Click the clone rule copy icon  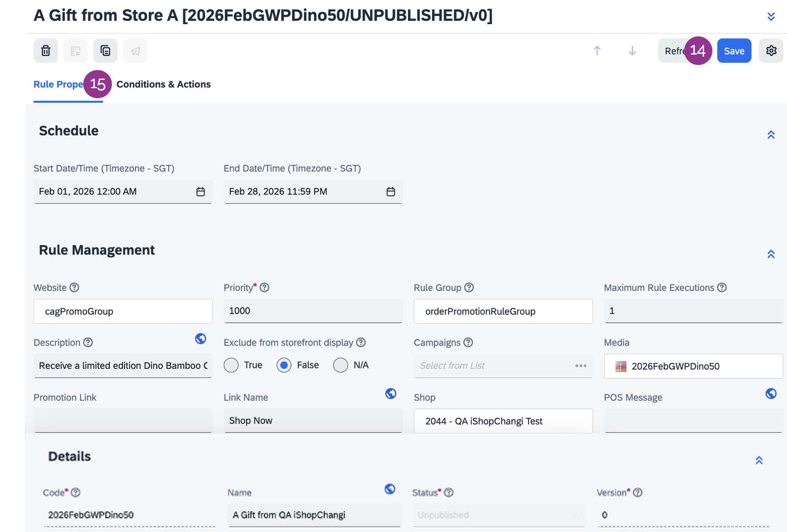[x=105, y=50]
